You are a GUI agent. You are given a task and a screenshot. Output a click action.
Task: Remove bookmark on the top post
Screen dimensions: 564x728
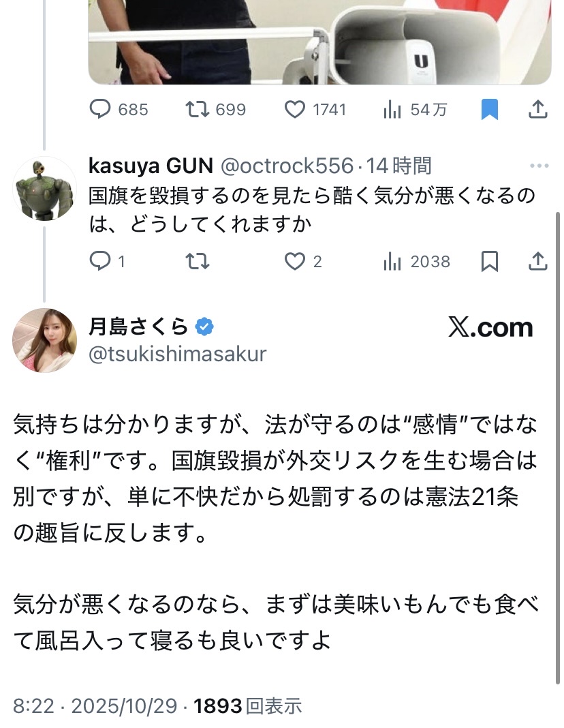(490, 109)
